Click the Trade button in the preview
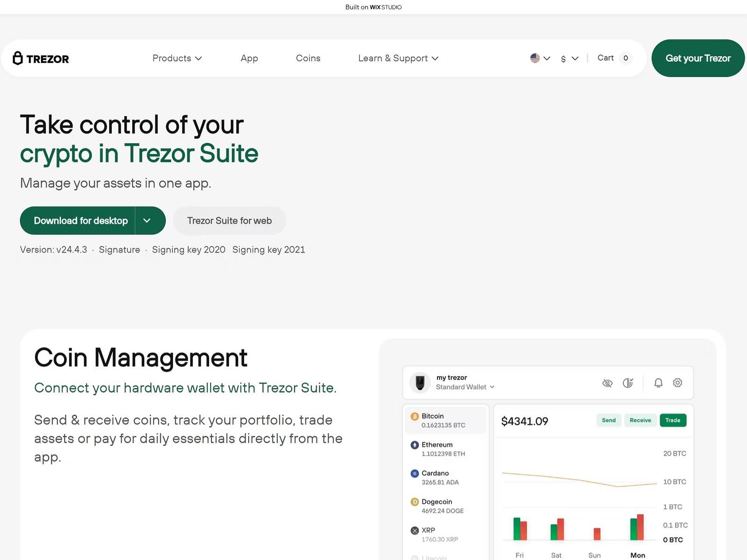747x560 pixels. pos(673,420)
